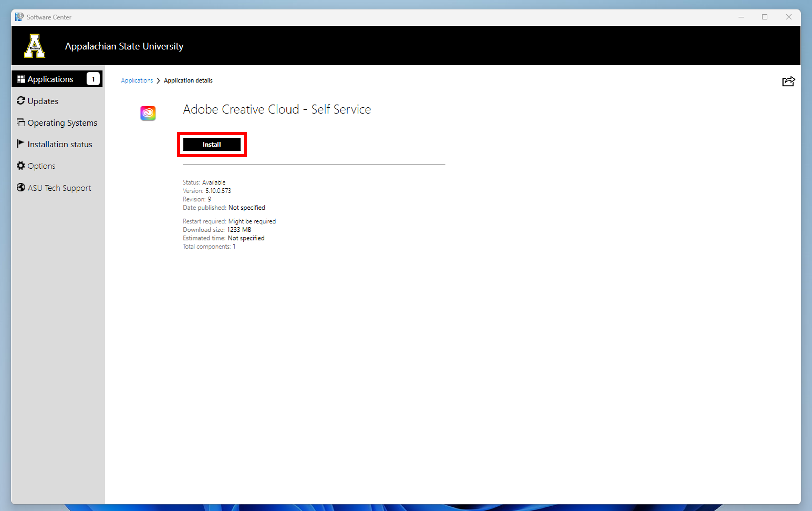This screenshot has width=812, height=511.
Task: Click the Software Center title bar icon
Action: 20,17
